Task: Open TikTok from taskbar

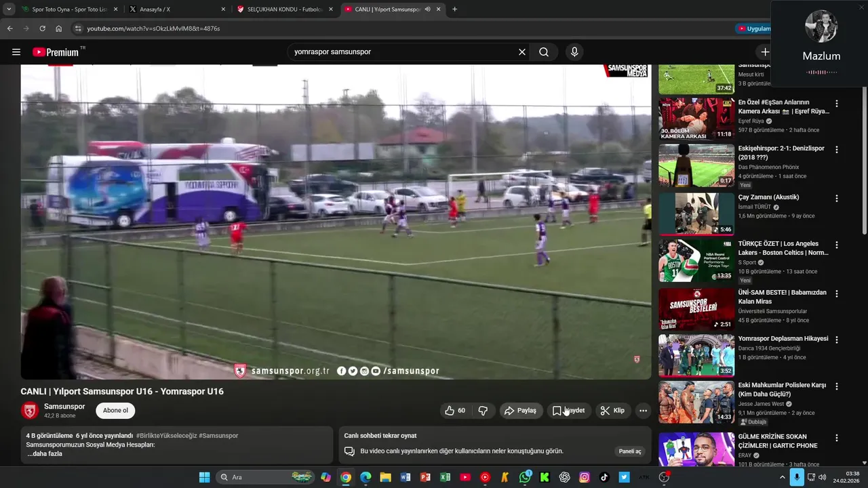Action: [604, 477]
